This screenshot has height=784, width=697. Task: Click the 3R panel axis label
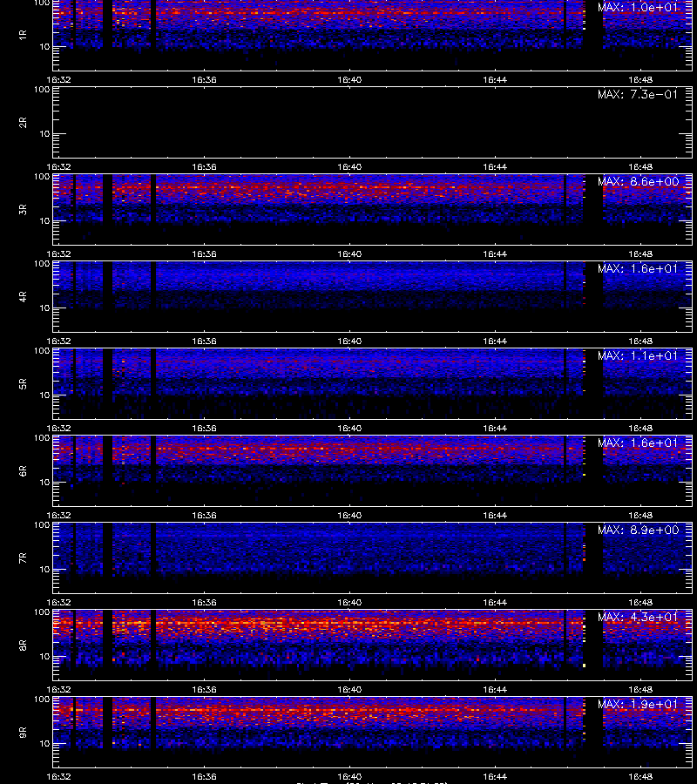[x=23, y=209]
